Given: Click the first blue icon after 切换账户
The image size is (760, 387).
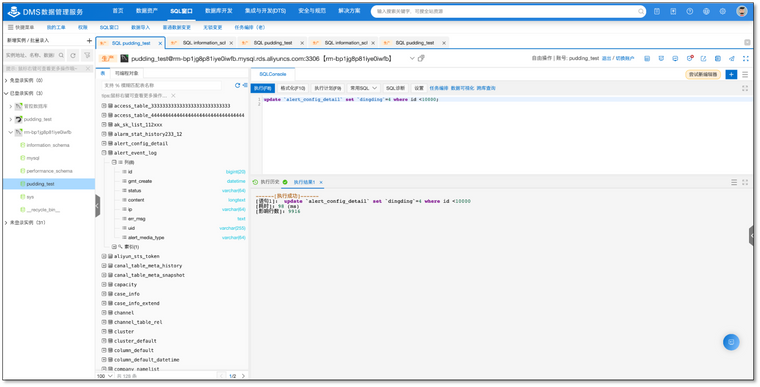Looking at the screenshot, I should pyautogui.click(x=647, y=58).
